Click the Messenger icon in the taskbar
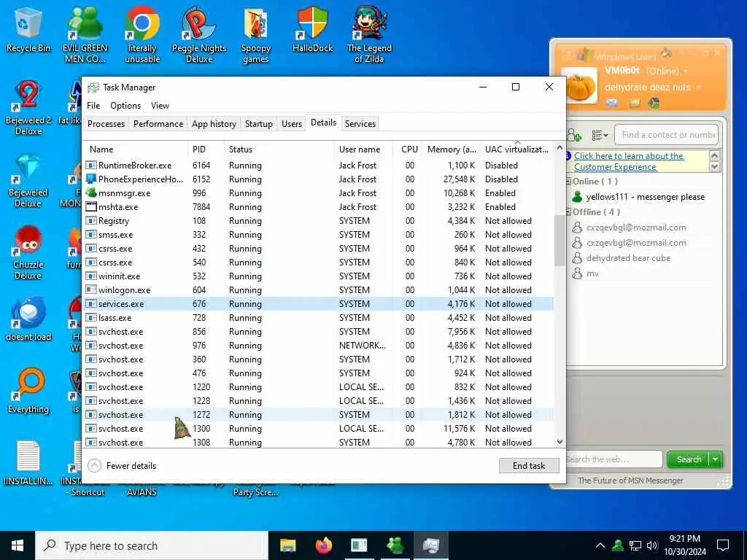747x560 pixels. pyautogui.click(x=395, y=545)
